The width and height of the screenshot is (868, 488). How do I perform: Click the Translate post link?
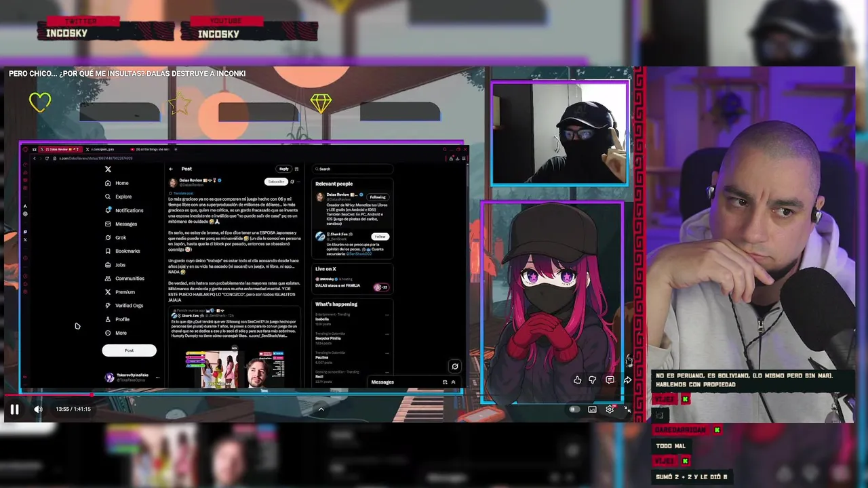click(x=183, y=193)
